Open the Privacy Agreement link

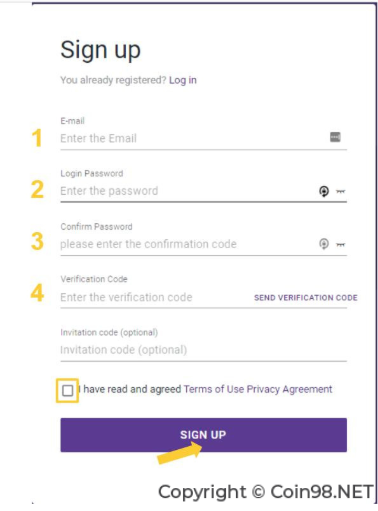click(x=289, y=389)
